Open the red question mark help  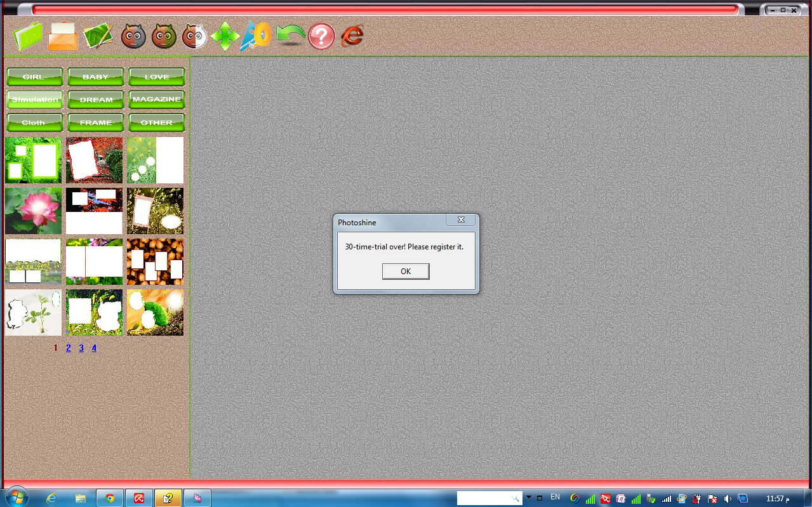pos(322,36)
